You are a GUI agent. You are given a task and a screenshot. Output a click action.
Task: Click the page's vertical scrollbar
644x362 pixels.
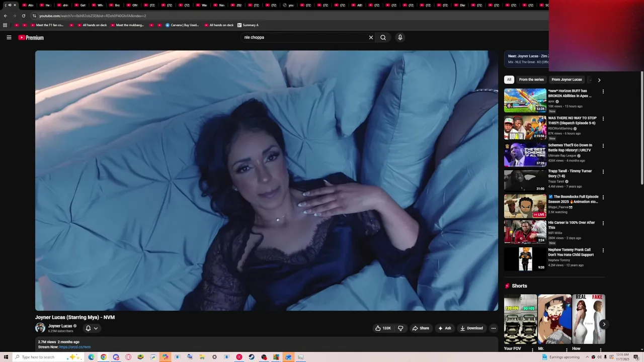(641, 128)
